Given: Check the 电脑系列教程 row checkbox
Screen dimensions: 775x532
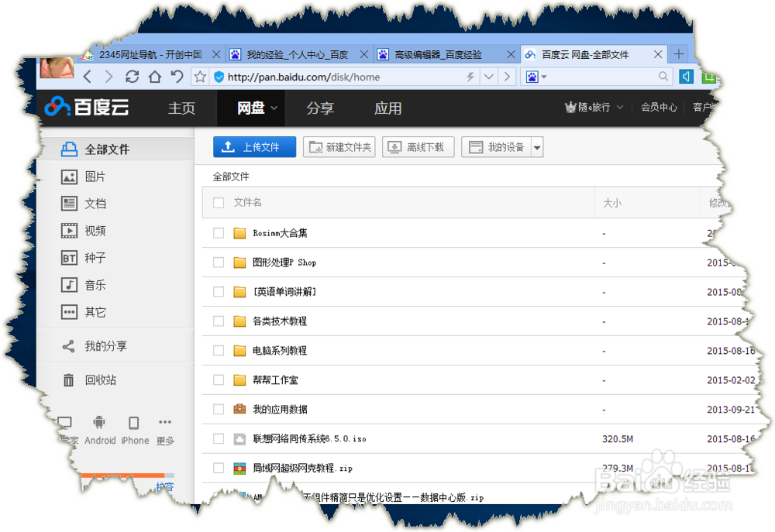Looking at the screenshot, I should click(x=219, y=350).
